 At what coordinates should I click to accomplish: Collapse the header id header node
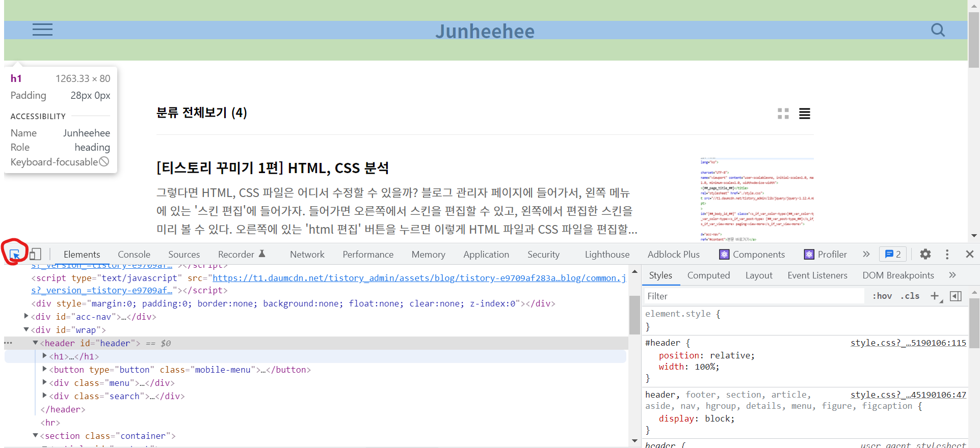point(35,343)
